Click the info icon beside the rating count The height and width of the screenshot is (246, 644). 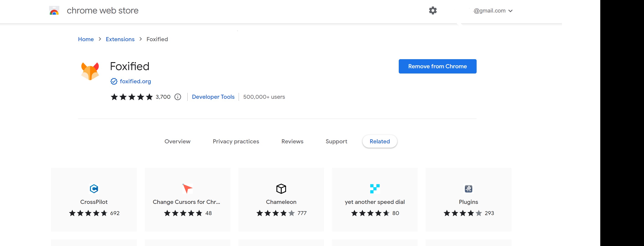tap(177, 97)
